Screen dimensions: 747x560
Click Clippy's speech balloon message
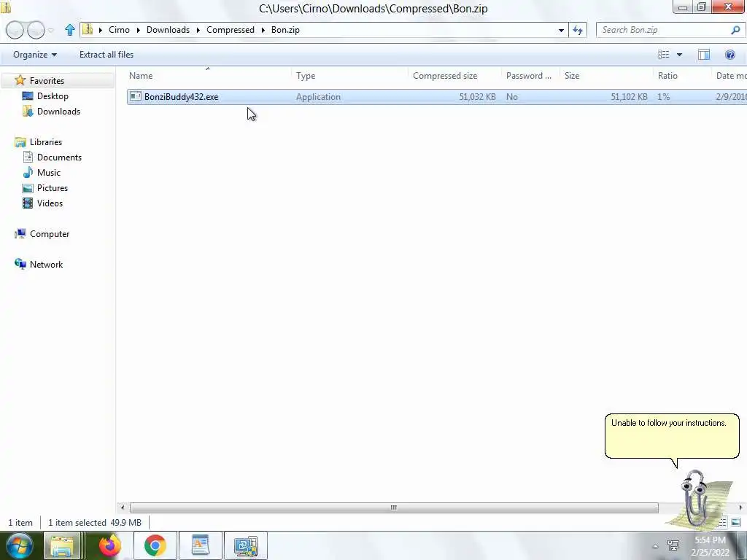pos(672,436)
